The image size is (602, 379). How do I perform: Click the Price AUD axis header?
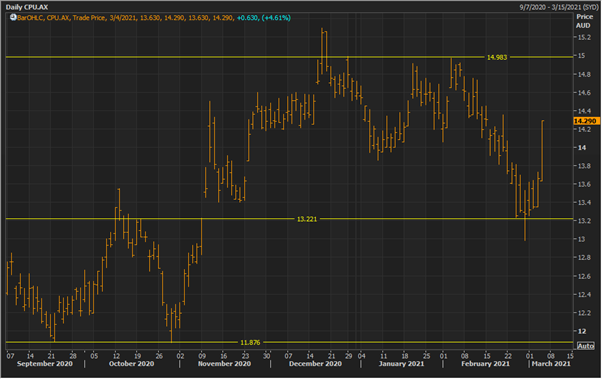pyautogui.click(x=584, y=21)
